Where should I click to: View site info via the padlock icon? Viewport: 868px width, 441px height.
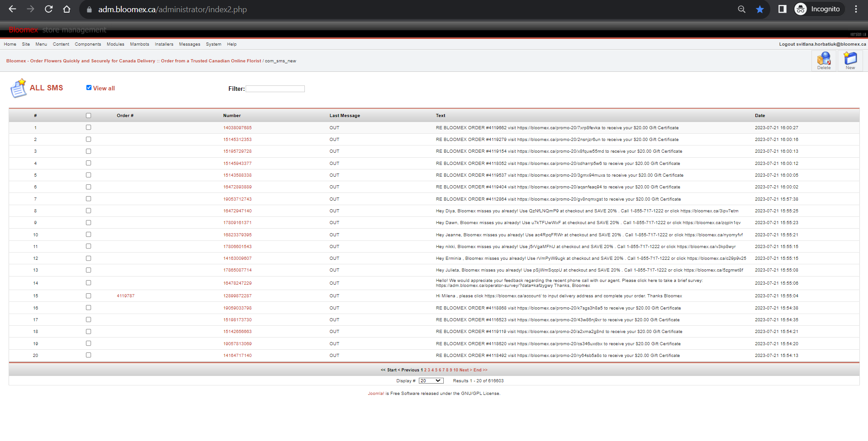pyautogui.click(x=89, y=9)
